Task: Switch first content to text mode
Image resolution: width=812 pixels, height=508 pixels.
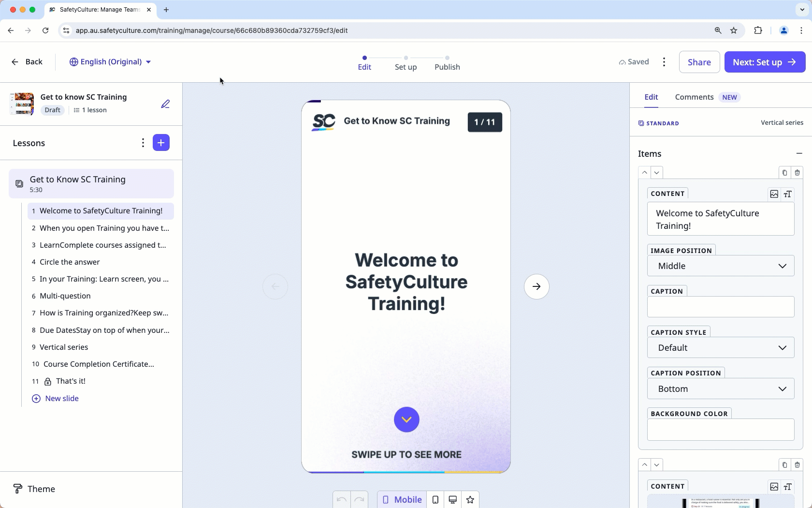Action: pyautogui.click(x=788, y=194)
